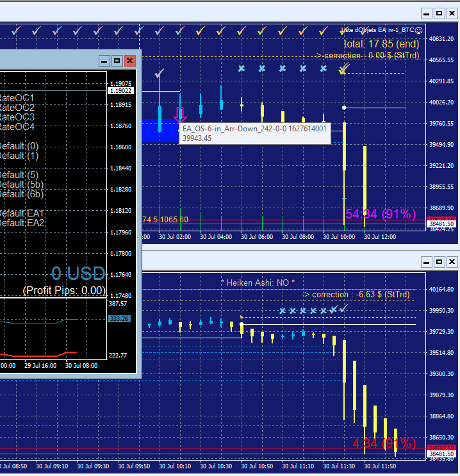Select the red line in black chart's indicator pane
Image resolution: width=460 pixels, height=476 pixels.
point(38,354)
